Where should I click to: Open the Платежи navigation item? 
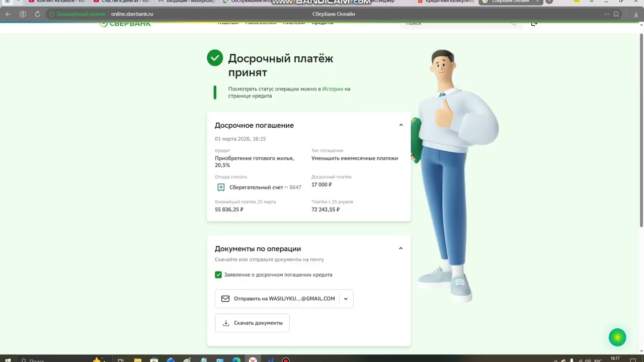coord(294,23)
